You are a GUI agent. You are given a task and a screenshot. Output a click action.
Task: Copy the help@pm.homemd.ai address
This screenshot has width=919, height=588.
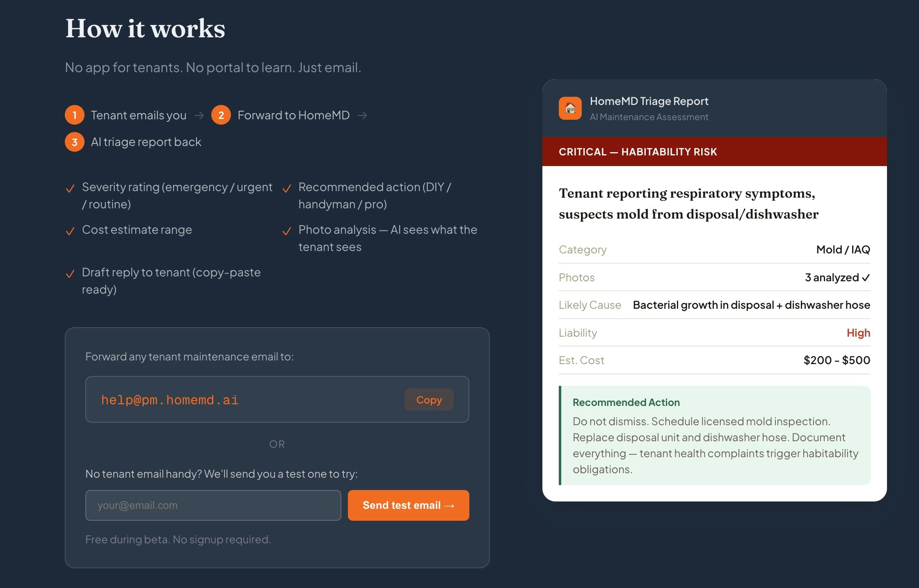pyautogui.click(x=429, y=400)
